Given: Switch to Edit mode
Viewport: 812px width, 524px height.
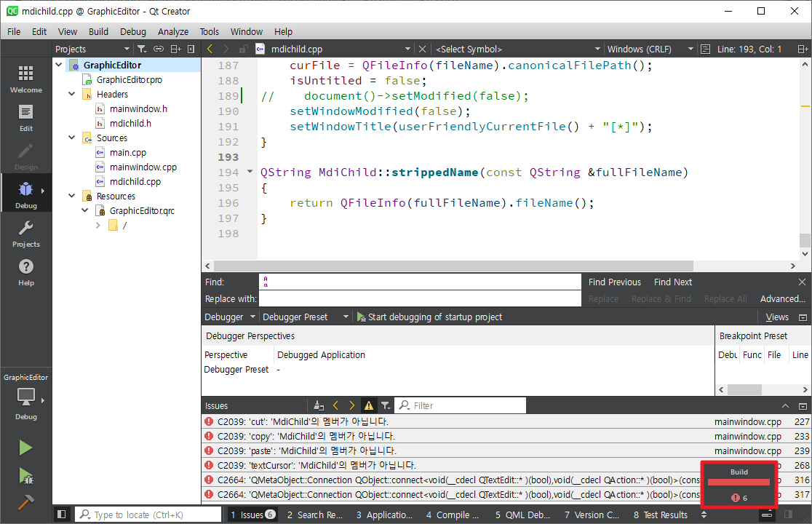Looking at the screenshot, I should (x=26, y=118).
